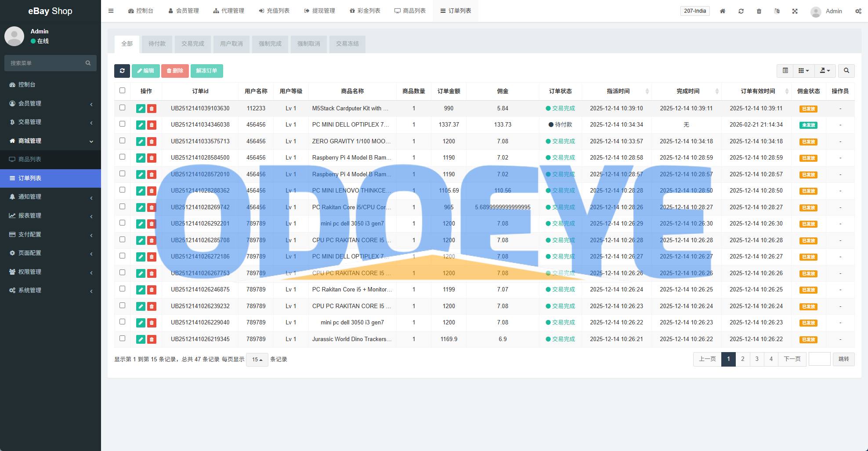Click the 搜索菜单 search field
Screen dimensions: 868x451
click(46, 63)
